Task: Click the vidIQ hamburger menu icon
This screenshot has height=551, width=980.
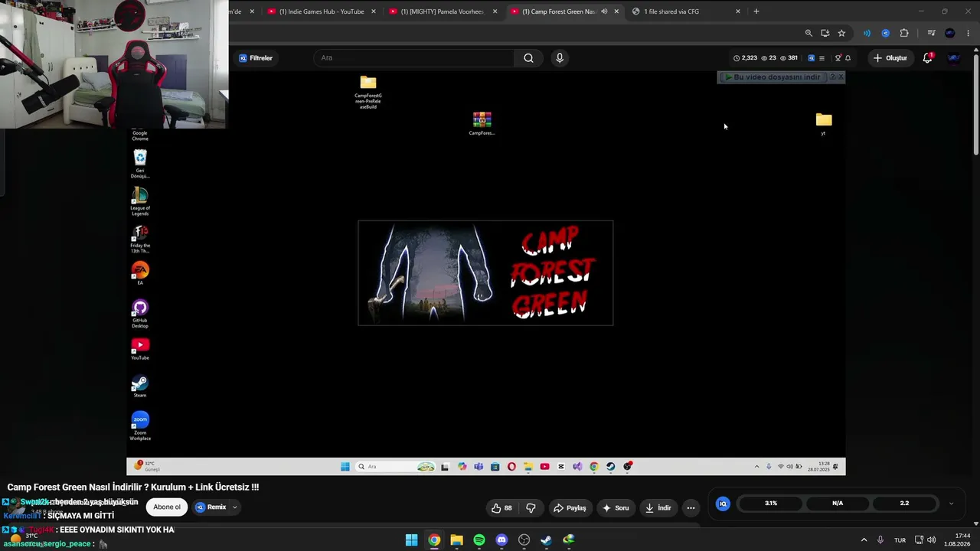Action: pos(822,58)
